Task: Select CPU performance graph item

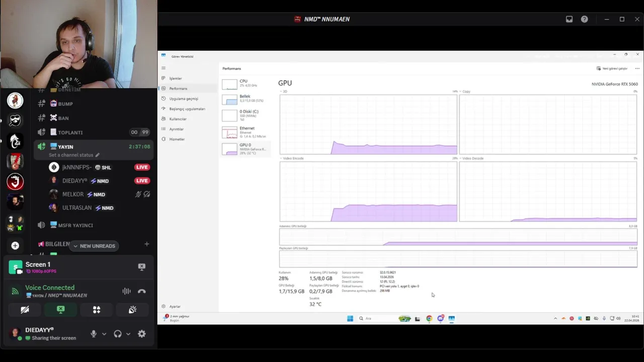Action: click(x=246, y=83)
